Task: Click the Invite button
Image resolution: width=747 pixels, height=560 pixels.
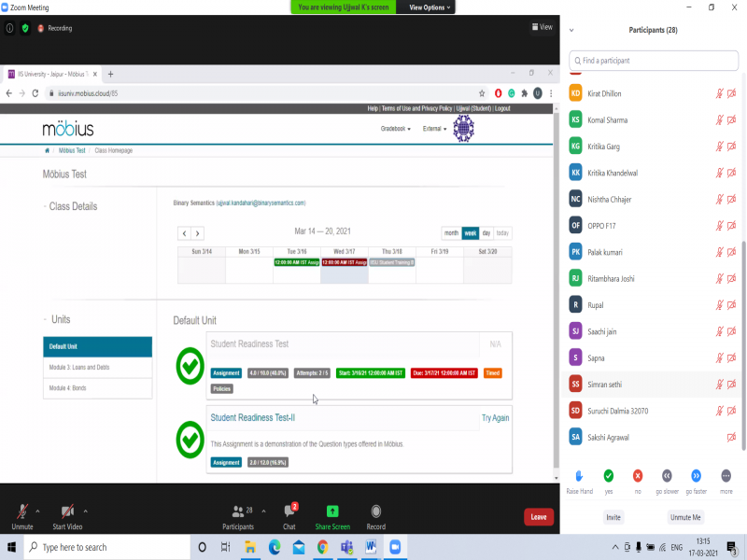Action: click(613, 517)
